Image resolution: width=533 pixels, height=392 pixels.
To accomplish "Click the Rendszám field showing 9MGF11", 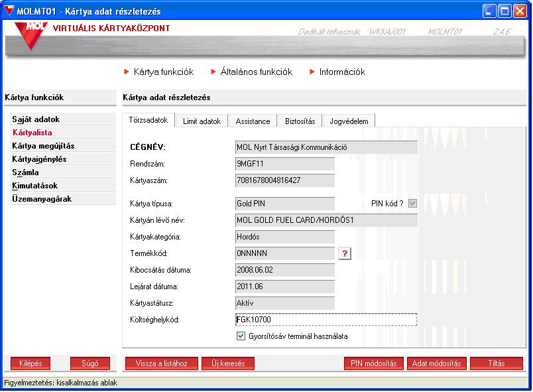I will [x=285, y=164].
